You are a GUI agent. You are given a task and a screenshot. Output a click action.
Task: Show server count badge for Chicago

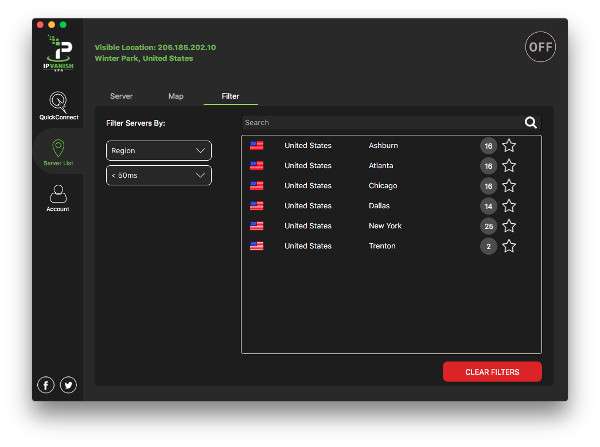point(488,186)
